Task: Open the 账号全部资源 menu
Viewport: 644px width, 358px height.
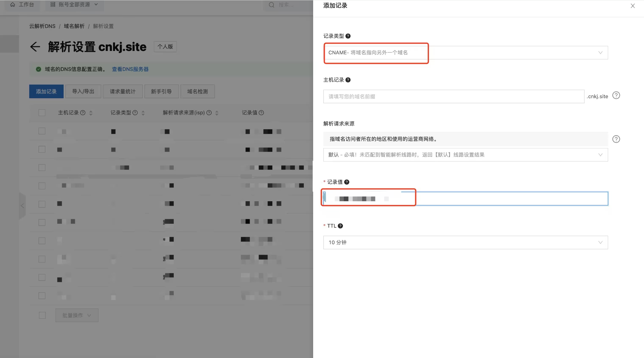Action: (x=74, y=5)
